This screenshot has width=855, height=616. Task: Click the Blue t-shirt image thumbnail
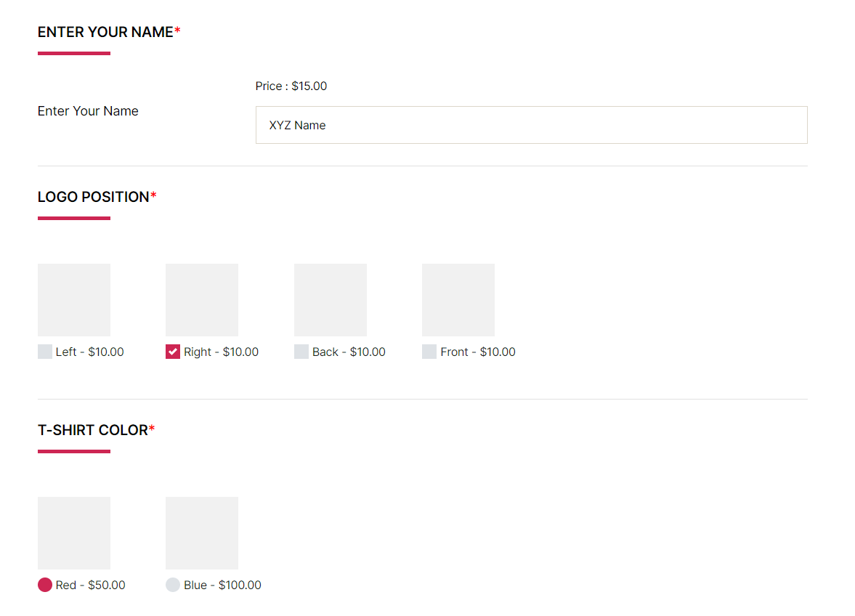(202, 533)
